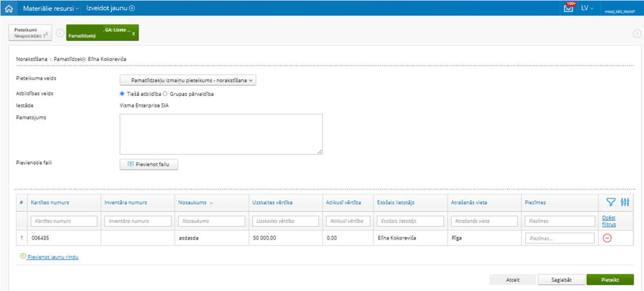Select the Grupas pārvaldība radio button
644x291 pixels.
[x=166, y=93]
